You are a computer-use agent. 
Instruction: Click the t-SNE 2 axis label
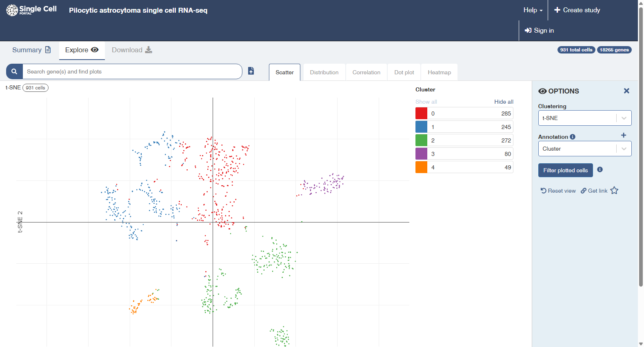tap(20, 222)
